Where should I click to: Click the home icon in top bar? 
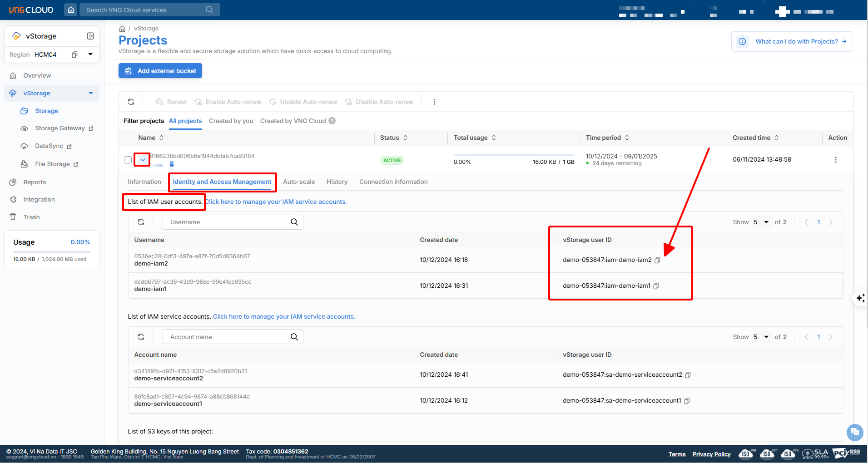click(71, 10)
